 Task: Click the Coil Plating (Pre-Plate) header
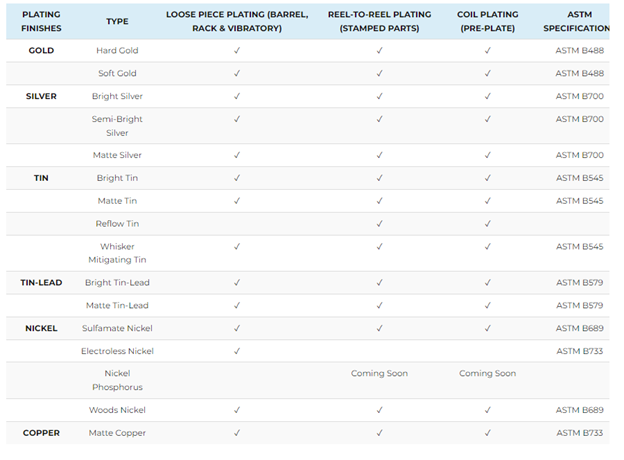point(488,21)
